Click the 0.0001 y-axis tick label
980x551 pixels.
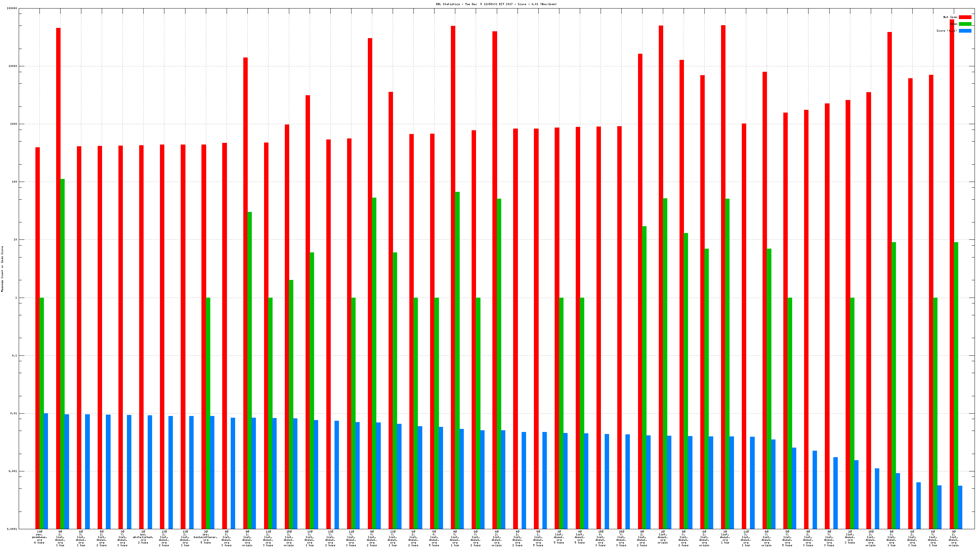[13, 529]
